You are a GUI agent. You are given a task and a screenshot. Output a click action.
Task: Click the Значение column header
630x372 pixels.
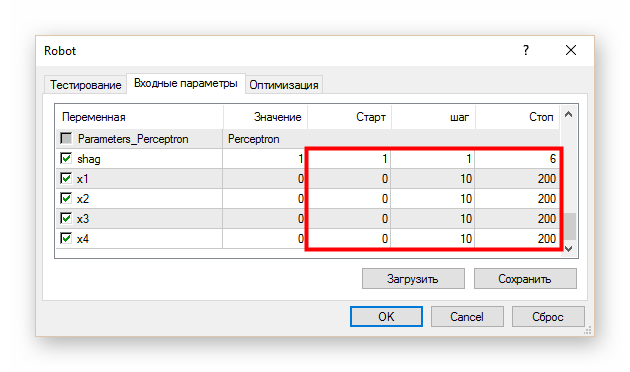click(265, 117)
